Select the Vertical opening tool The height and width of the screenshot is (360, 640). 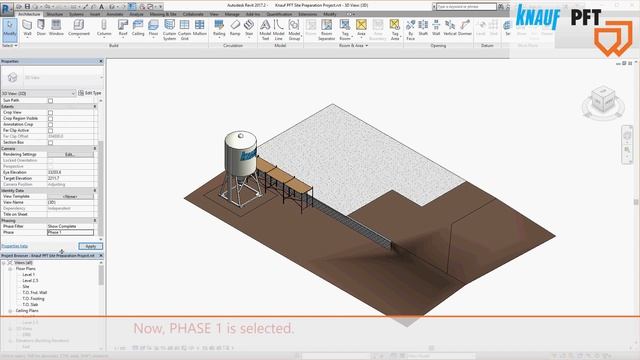coord(450,28)
